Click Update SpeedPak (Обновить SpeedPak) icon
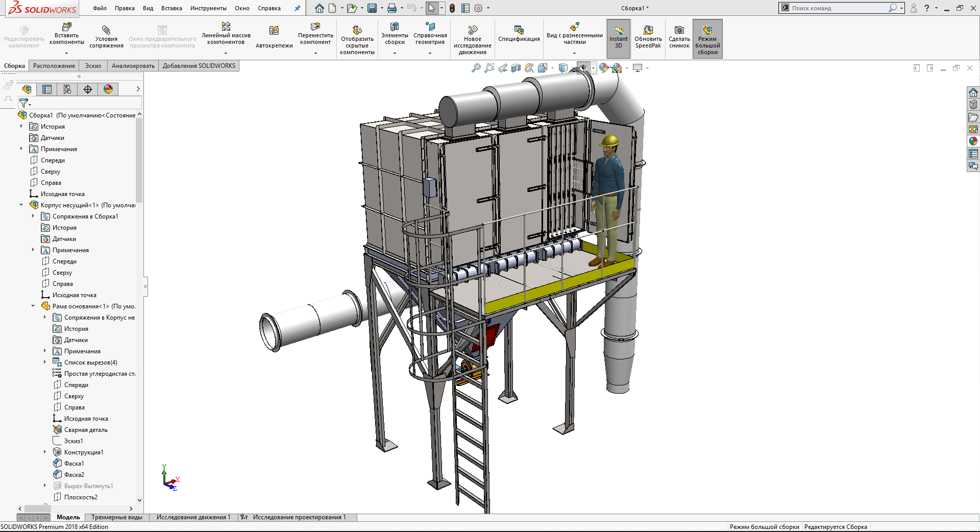 click(648, 37)
